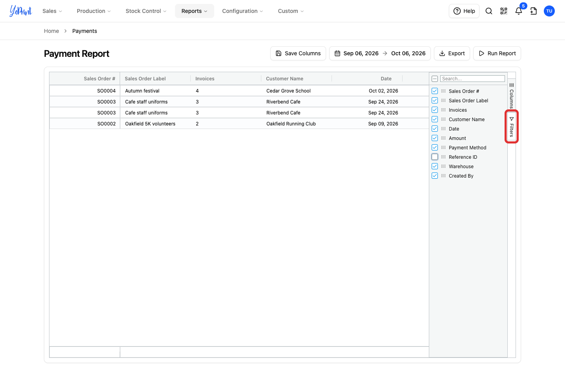565x392 pixels.
Task: Click drag handle icon beside Reference ID
Action: pos(443,157)
